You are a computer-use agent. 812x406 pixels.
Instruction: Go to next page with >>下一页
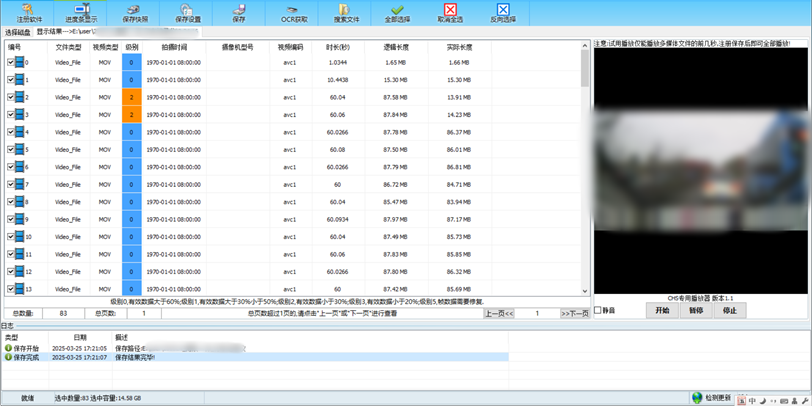point(574,313)
